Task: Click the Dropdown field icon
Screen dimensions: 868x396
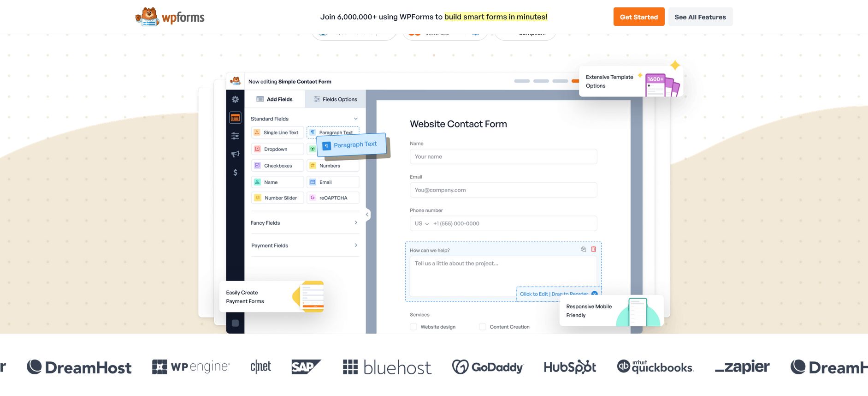Action: coord(258,149)
